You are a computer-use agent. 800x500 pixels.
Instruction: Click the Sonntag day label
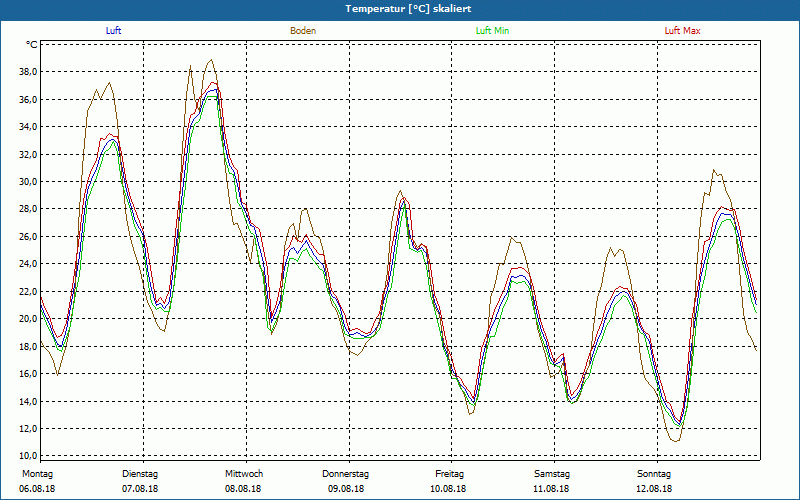pos(654,474)
